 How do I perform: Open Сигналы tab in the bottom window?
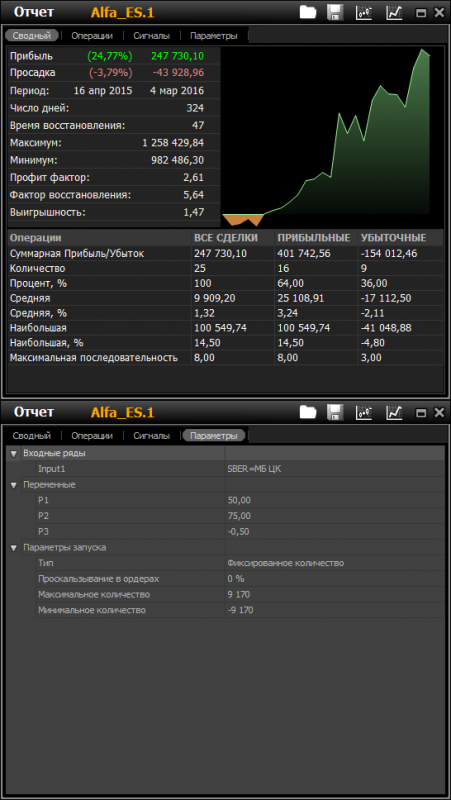pyautogui.click(x=151, y=436)
